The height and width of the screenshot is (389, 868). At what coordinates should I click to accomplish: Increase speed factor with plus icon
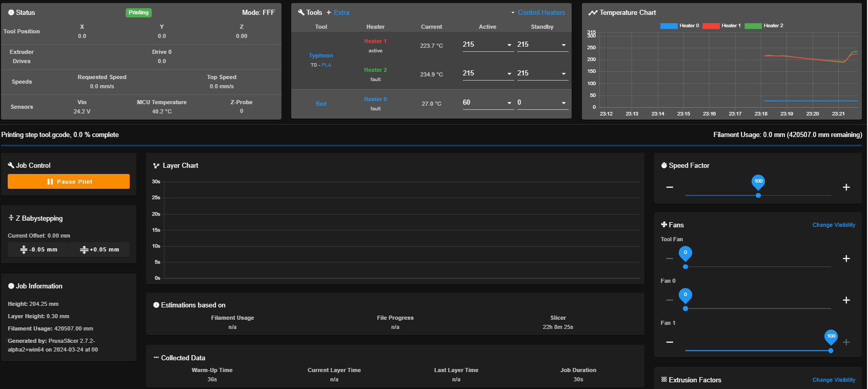[x=846, y=187]
